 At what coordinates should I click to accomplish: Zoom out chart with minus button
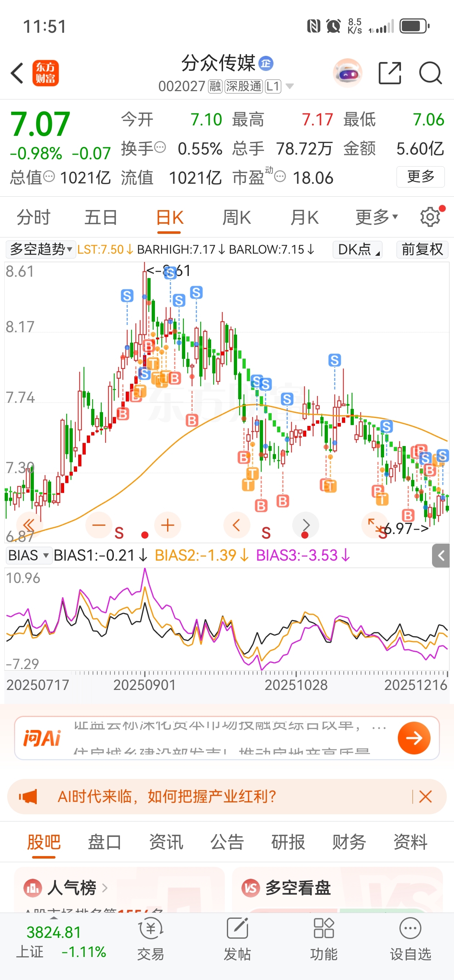(99, 525)
